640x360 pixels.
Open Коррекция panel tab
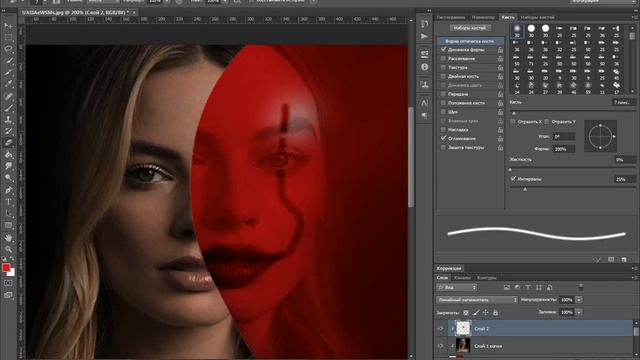[449, 268]
